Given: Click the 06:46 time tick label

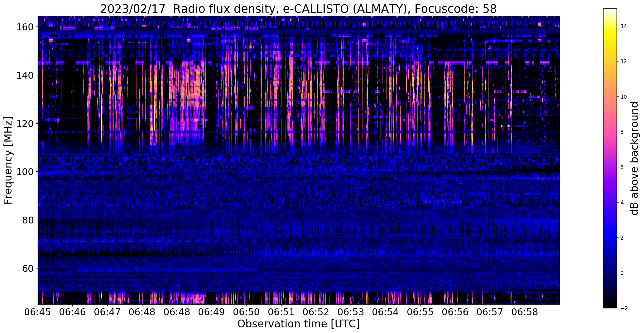Looking at the screenshot, I should point(73,312).
